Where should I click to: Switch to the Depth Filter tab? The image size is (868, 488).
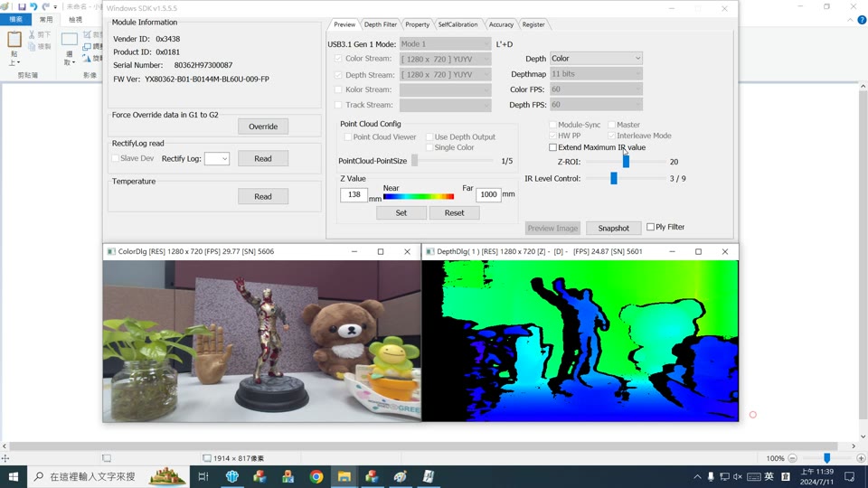pos(381,24)
